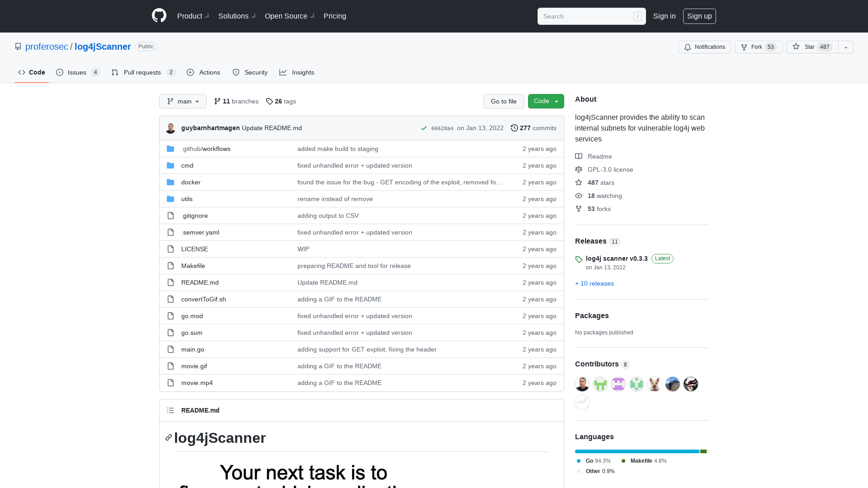Click the green commit status checkmark
Viewport: 868px width, 488px height.
[x=424, y=128]
